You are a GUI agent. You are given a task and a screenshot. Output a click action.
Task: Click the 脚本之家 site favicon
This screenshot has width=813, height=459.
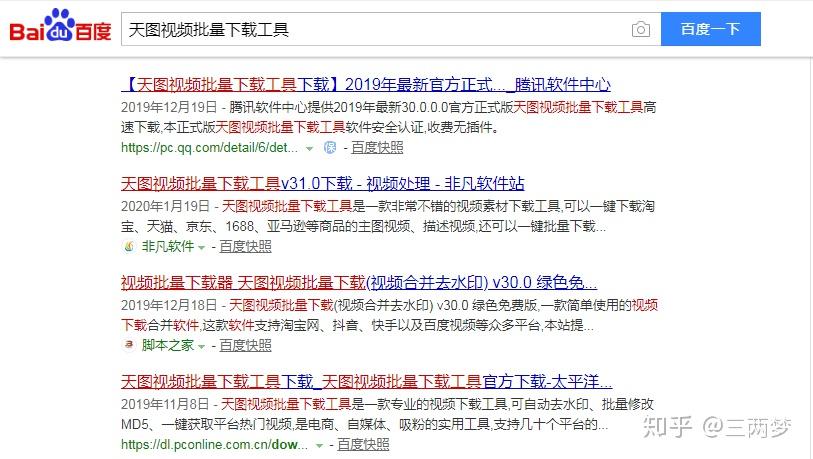129,345
